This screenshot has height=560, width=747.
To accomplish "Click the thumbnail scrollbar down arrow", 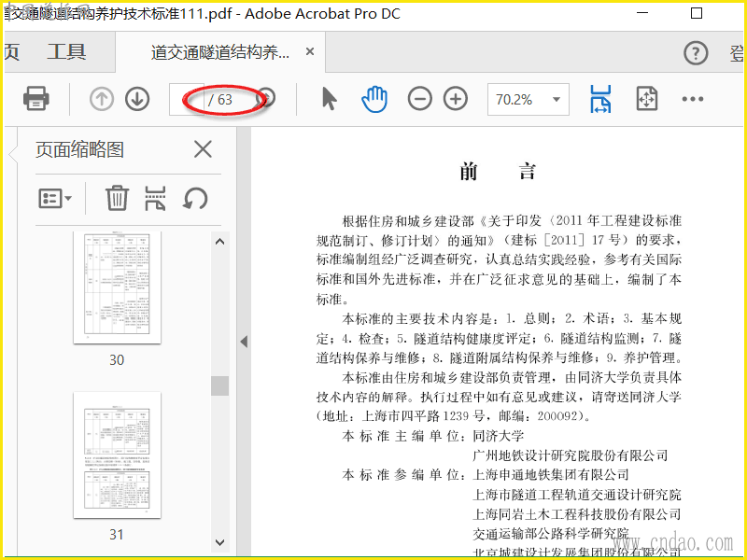I will [219, 542].
